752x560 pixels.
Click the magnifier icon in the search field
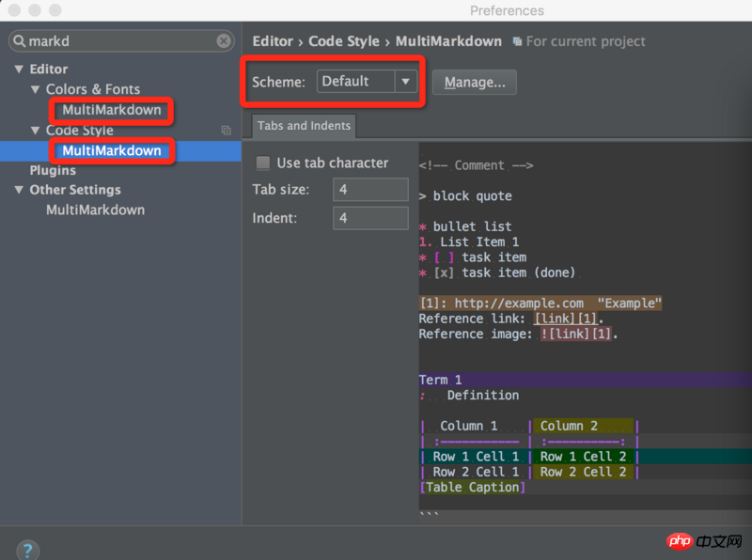click(x=20, y=41)
